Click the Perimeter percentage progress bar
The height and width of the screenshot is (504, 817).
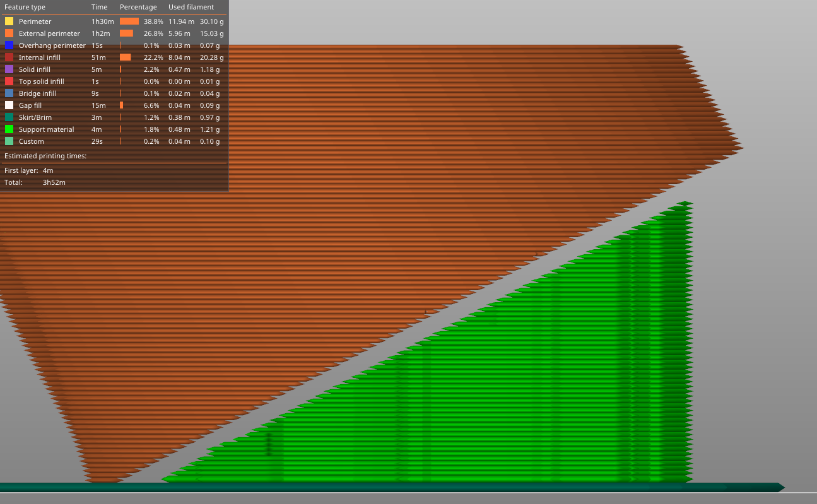coord(130,21)
